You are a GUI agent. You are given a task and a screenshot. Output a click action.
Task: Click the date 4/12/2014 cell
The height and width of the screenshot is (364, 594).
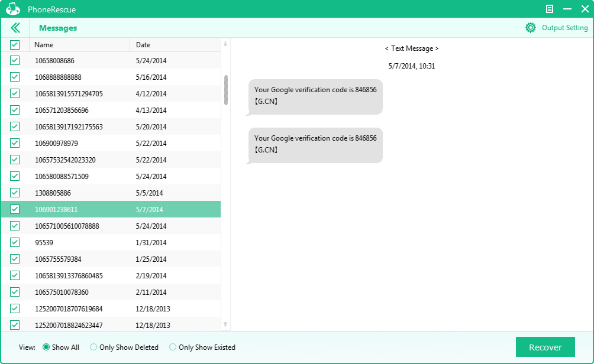point(151,93)
